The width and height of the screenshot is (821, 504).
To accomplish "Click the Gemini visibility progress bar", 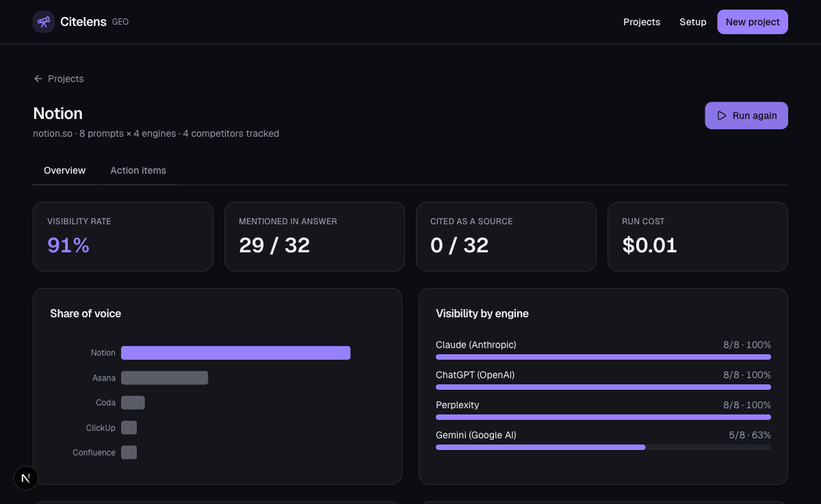I will click(603, 447).
